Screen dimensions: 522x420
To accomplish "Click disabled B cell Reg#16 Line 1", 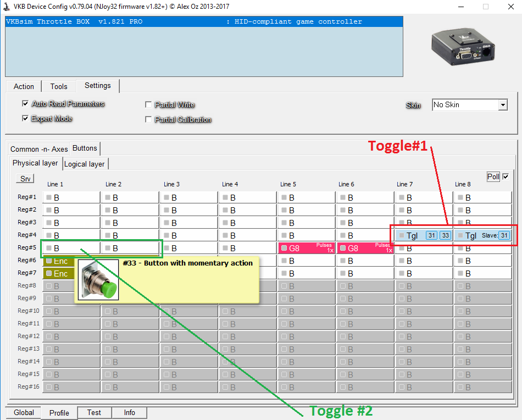I will click(x=71, y=388).
